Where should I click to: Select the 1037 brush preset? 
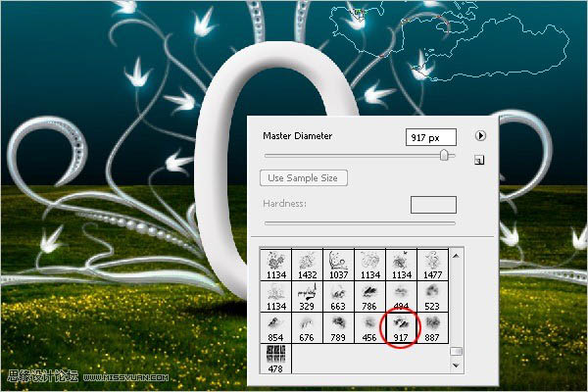338,265
